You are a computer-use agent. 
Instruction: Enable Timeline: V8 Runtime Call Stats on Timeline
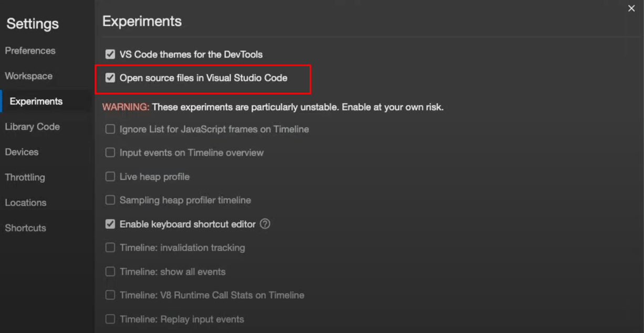coord(110,295)
